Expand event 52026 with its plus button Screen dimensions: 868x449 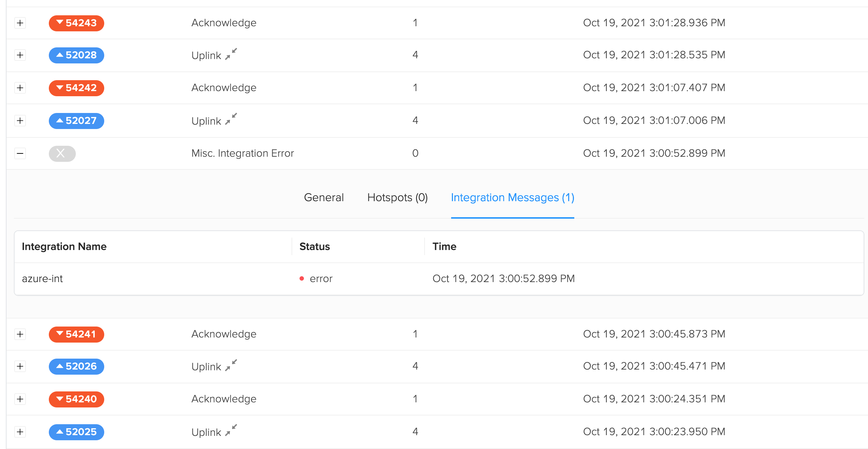click(20, 366)
